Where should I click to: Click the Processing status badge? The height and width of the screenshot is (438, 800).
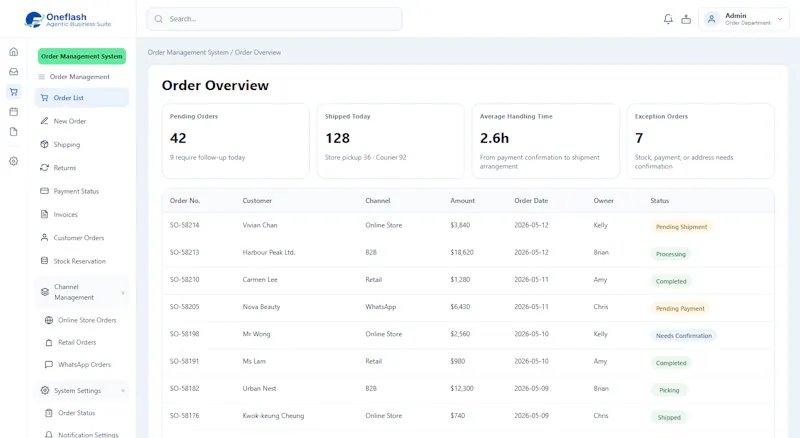(x=671, y=254)
